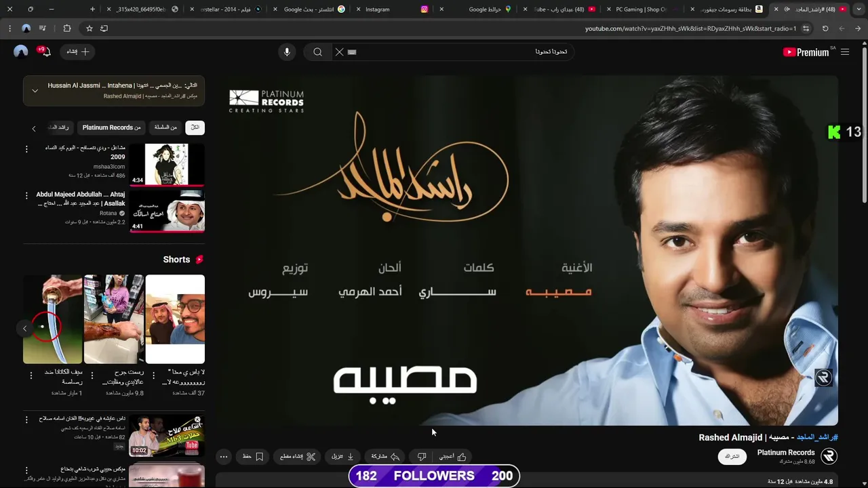Open the Create button with plus
The height and width of the screenshot is (488, 868).
click(x=78, y=52)
